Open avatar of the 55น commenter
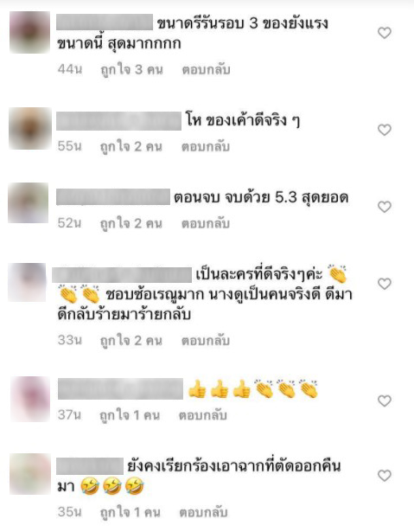414x532 pixels. [30, 129]
